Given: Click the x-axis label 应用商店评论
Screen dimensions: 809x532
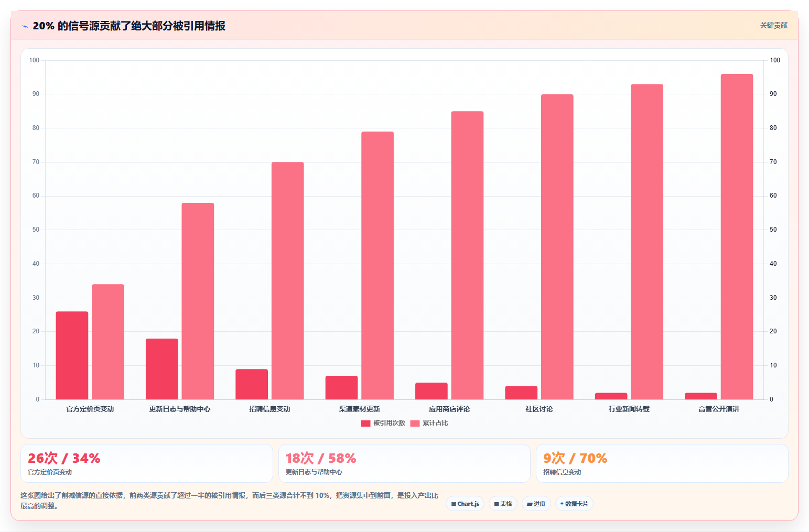Looking at the screenshot, I should (x=449, y=409).
